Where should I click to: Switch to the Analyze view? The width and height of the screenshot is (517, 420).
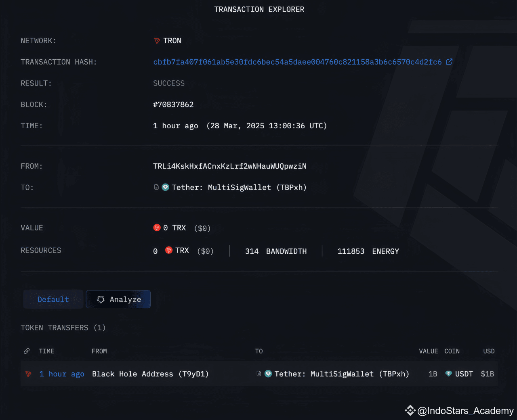click(118, 299)
